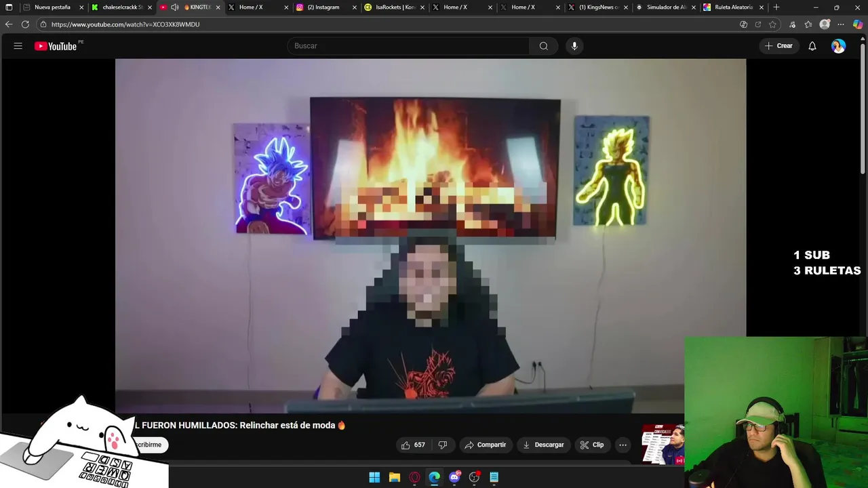The height and width of the screenshot is (488, 868).
Task: Click the open-in-app icon in address bar
Action: click(758, 24)
